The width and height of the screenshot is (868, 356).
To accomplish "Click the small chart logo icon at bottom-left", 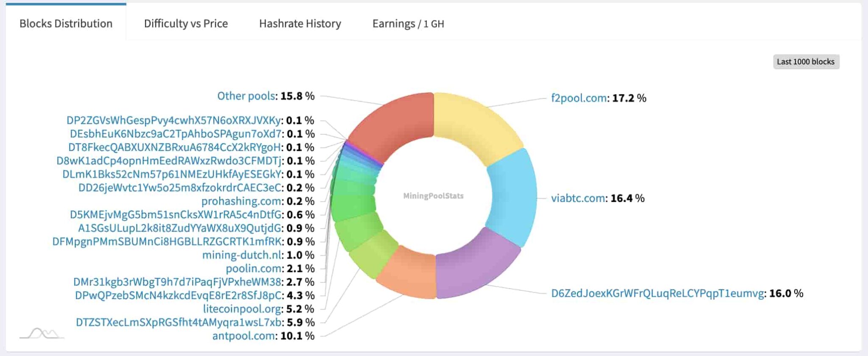I will pos(42,334).
